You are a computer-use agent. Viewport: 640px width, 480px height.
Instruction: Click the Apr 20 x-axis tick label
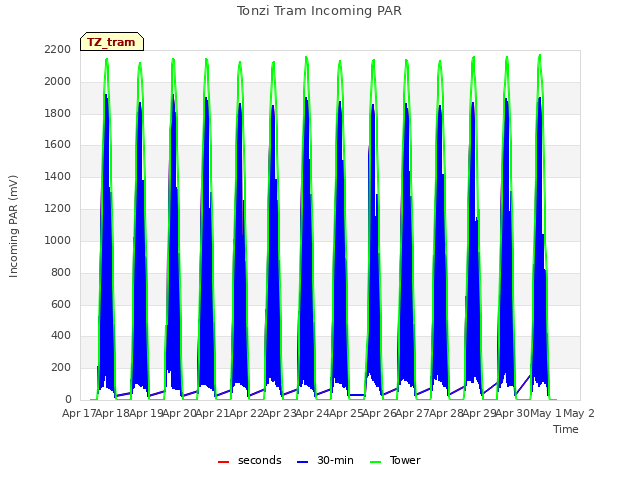178,413
